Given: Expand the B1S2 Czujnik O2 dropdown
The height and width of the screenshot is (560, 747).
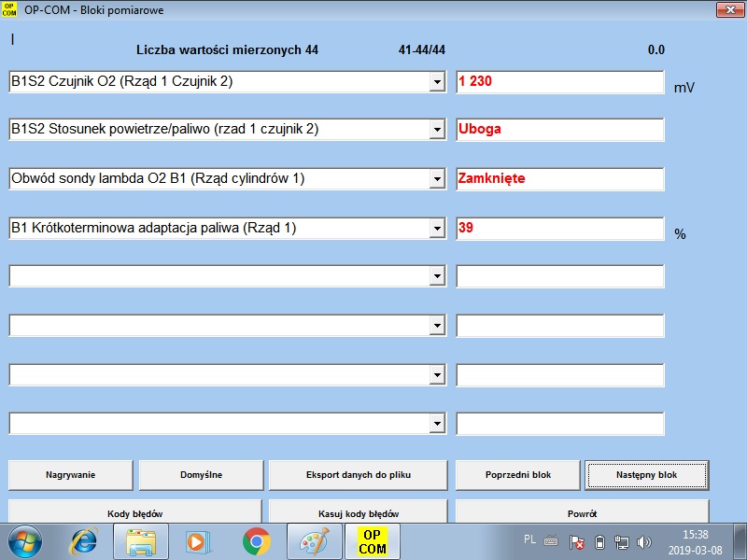Looking at the screenshot, I should (436, 82).
